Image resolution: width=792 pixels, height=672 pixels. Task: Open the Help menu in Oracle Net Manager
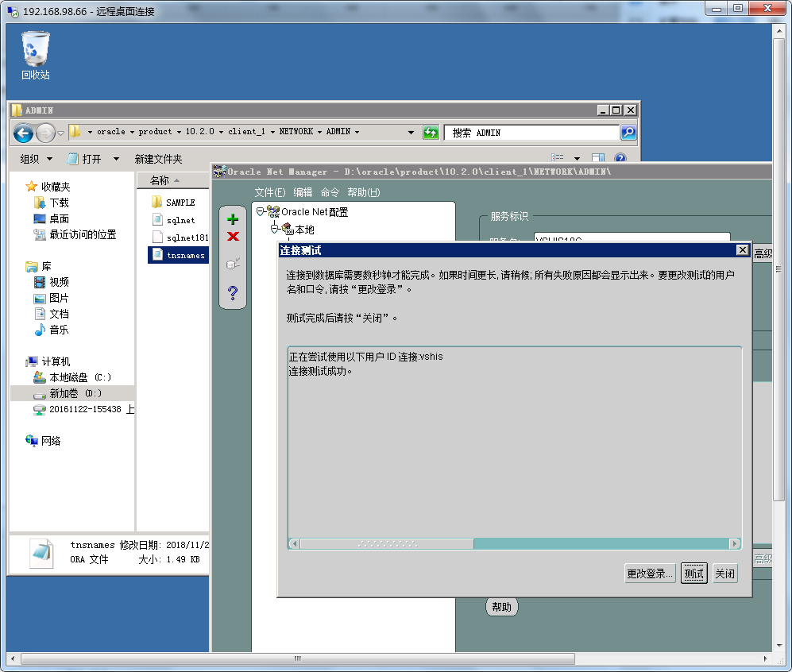(364, 192)
